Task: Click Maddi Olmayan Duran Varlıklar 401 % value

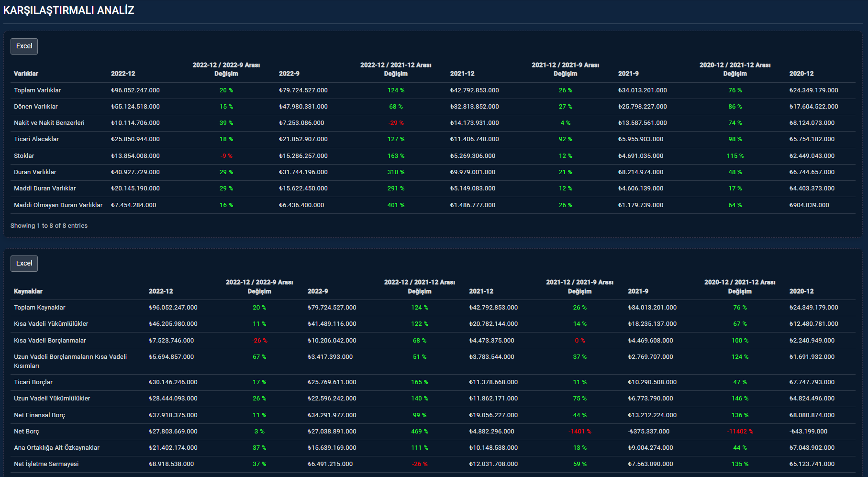Action: 396,205
